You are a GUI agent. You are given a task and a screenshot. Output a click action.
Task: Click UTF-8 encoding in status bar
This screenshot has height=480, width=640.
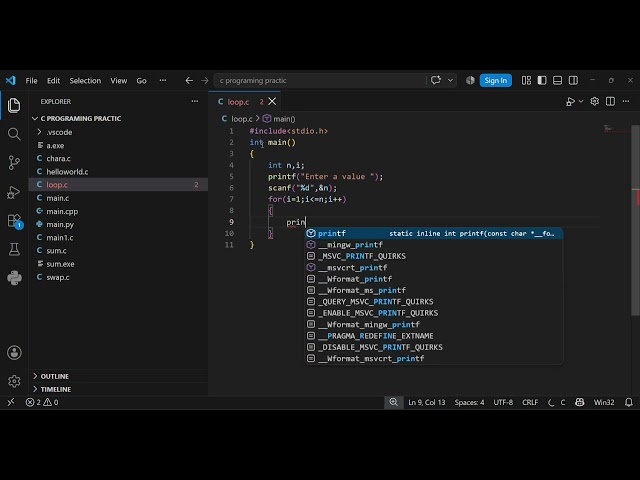point(503,402)
